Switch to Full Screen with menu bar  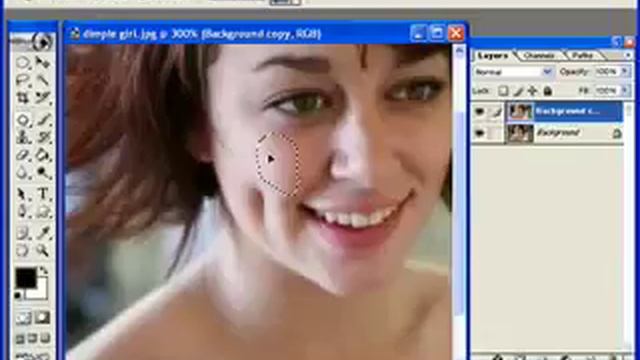coord(33,338)
